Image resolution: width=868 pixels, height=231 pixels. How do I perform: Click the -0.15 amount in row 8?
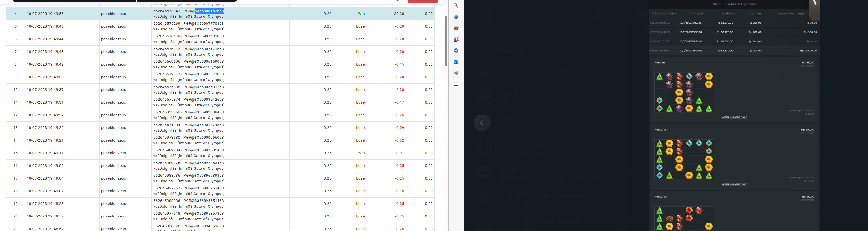(400, 64)
